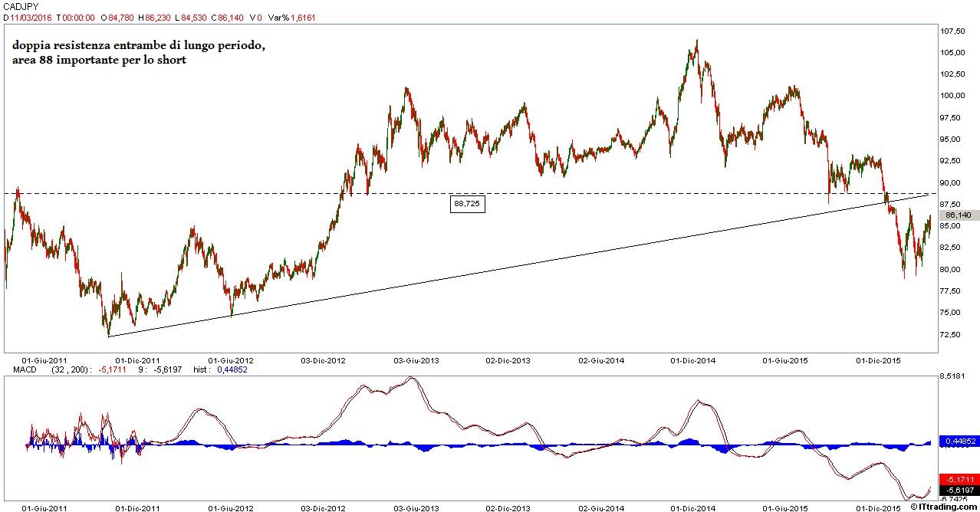Select the blue 0,44852 histogram value tag
This screenshot has width=980, height=512.
tap(959, 441)
